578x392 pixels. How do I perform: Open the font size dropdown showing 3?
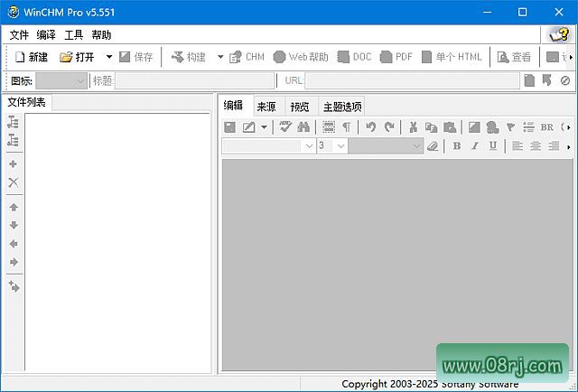(x=331, y=146)
